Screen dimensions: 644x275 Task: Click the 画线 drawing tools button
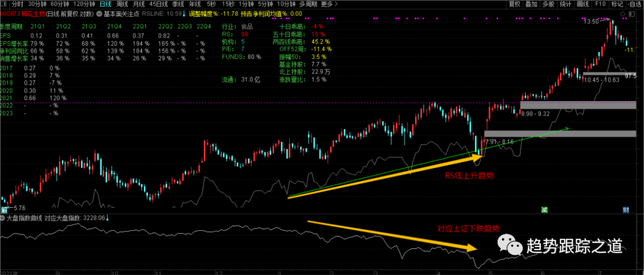tap(583, 4)
